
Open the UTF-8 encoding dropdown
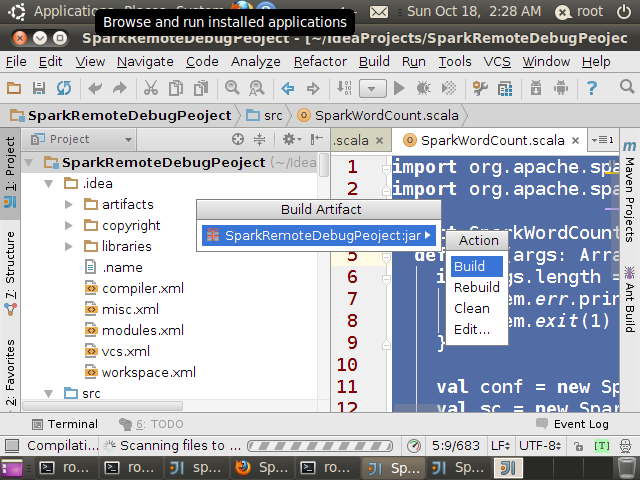pyautogui.click(x=540, y=446)
